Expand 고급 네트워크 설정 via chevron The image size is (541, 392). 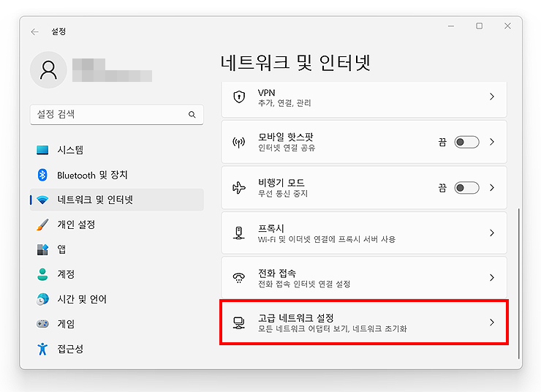(492, 323)
